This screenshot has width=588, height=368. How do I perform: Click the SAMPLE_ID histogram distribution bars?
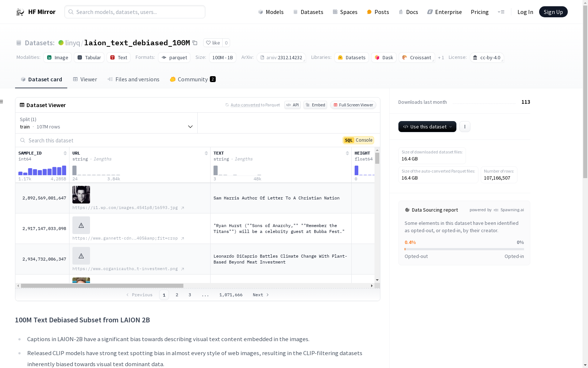tap(42, 170)
